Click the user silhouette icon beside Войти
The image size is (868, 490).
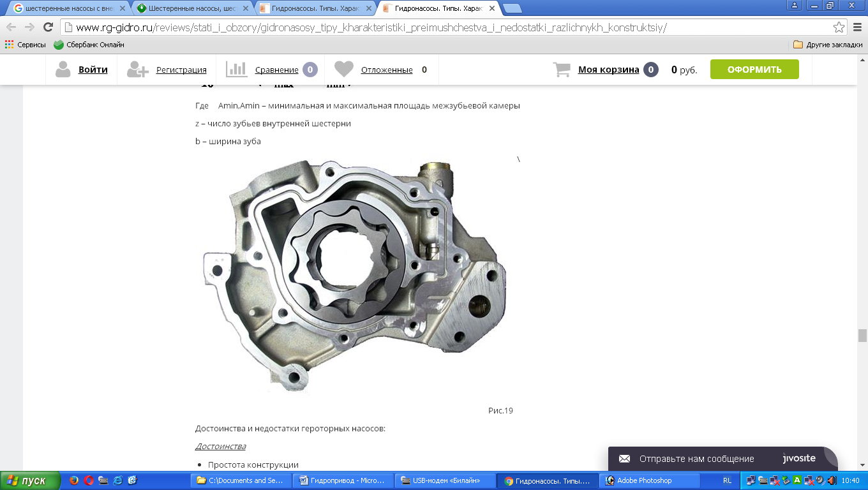pos(63,70)
